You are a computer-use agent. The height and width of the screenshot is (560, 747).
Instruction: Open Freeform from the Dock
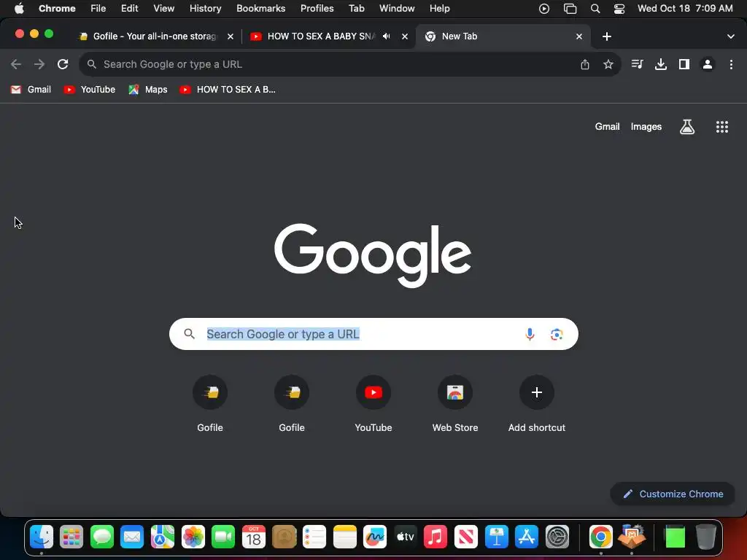(x=375, y=537)
